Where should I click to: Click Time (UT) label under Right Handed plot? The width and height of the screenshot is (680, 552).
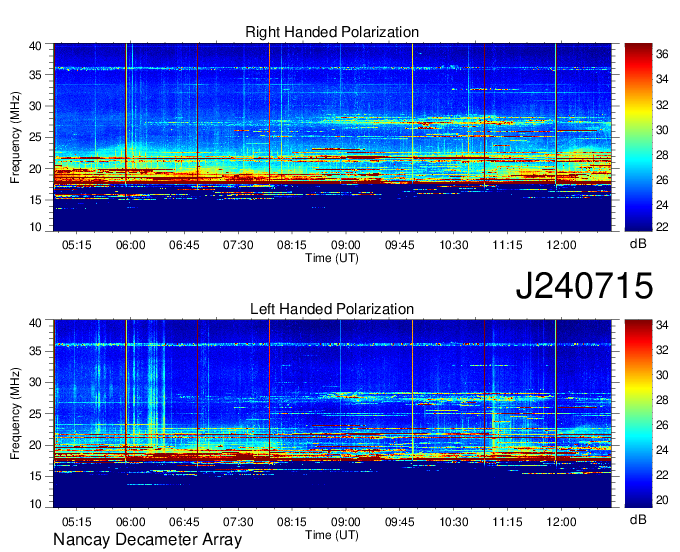pyautogui.click(x=332, y=258)
